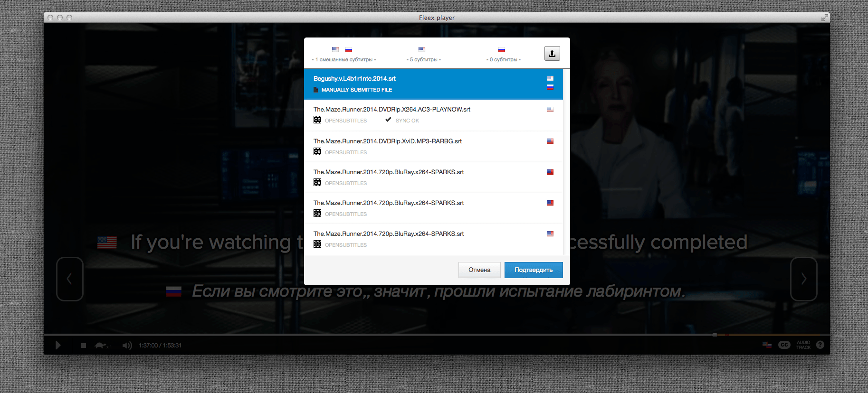Go to the previous subtitle with left arrow
This screenshot has width=868, height=393.
click(x=70, y=279)
